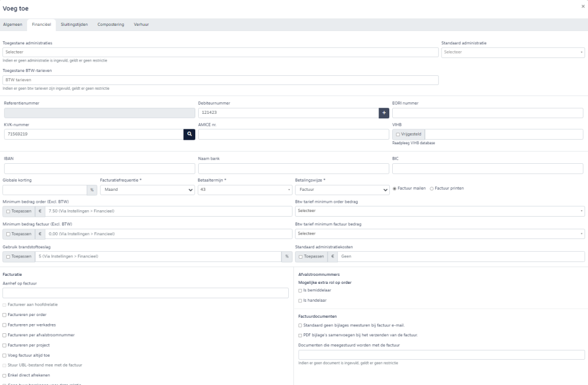Image resolution: width=588 pixels, height=385 pixels.
Task: Open the Sluitingstijden tab
Action: pos(74,24)
